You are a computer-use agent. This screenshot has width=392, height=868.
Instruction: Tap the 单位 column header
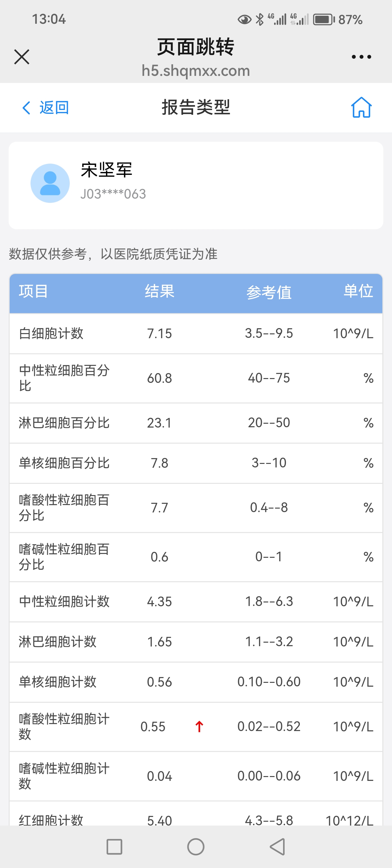358,291
